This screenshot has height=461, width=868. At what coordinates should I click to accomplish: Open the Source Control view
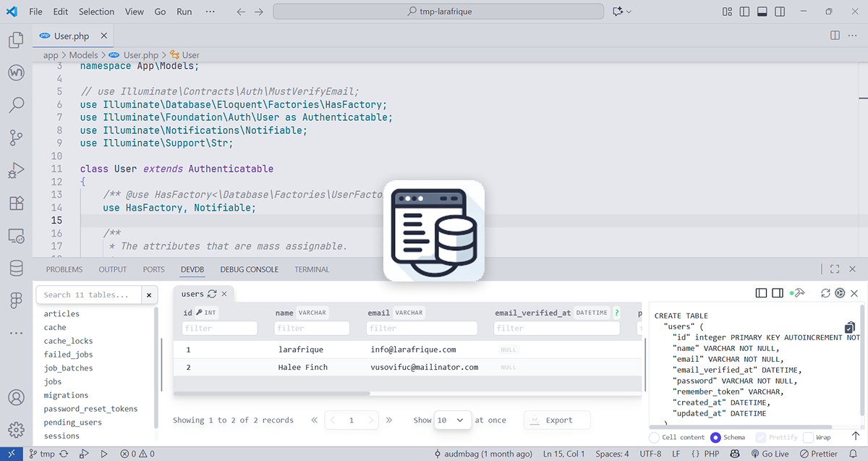pyautogui.click(x=16, y=135)
